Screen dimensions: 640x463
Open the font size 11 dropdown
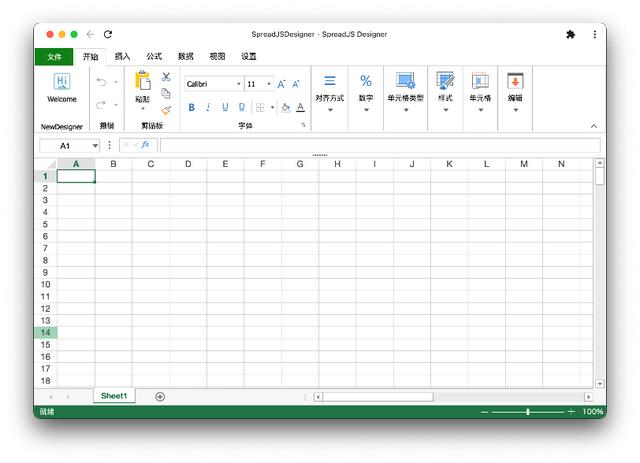point(259,84)
